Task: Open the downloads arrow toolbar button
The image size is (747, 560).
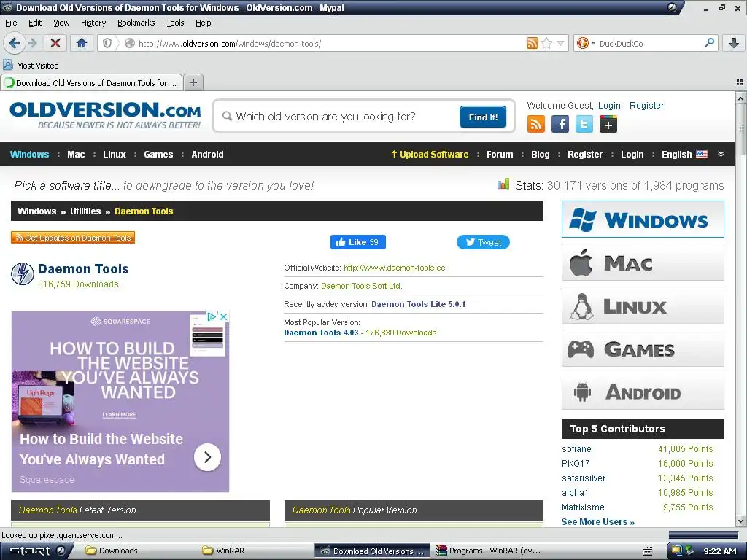Action: (x=734, y=43)
